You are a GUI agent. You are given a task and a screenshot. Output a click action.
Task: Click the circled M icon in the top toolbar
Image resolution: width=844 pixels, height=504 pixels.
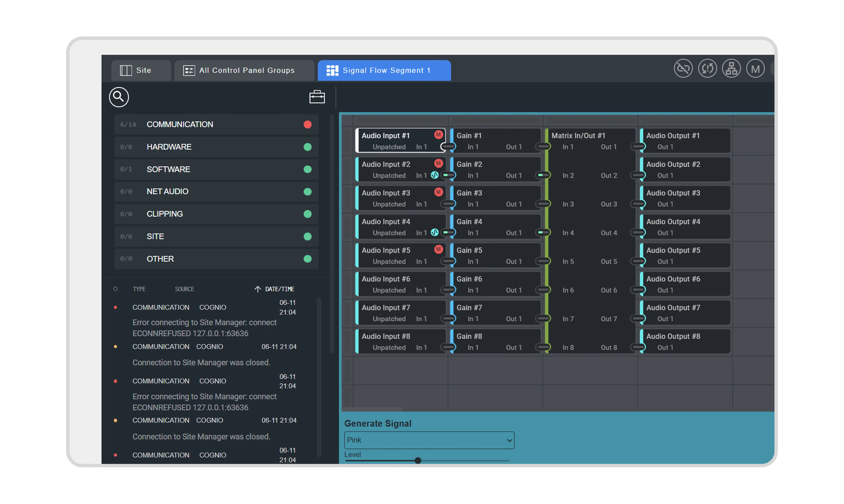click(755, 69)
